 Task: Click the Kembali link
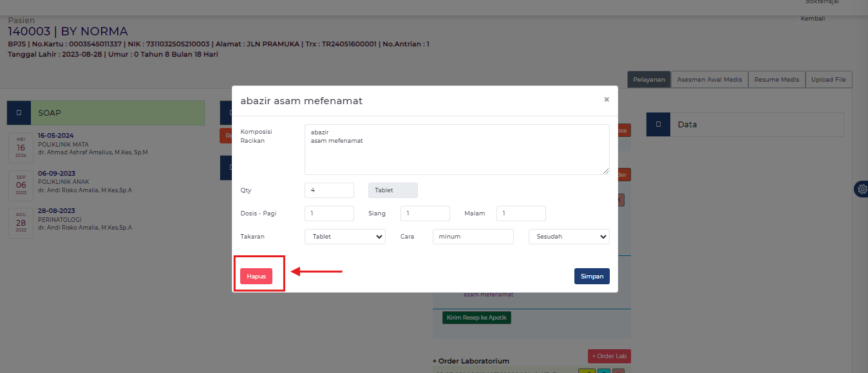click(812, 19)
